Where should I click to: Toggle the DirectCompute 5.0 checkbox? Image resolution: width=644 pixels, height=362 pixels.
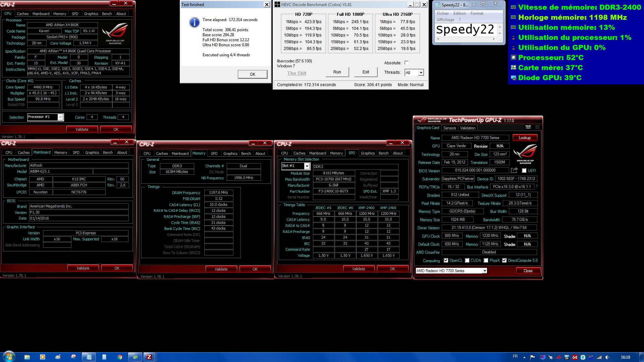pos(504,260)
